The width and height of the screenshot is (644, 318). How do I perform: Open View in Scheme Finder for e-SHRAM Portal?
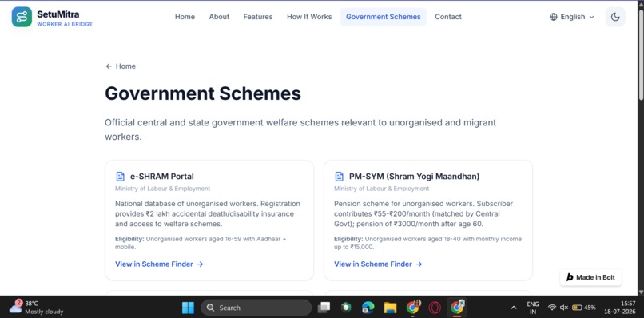tap(159, 264)
